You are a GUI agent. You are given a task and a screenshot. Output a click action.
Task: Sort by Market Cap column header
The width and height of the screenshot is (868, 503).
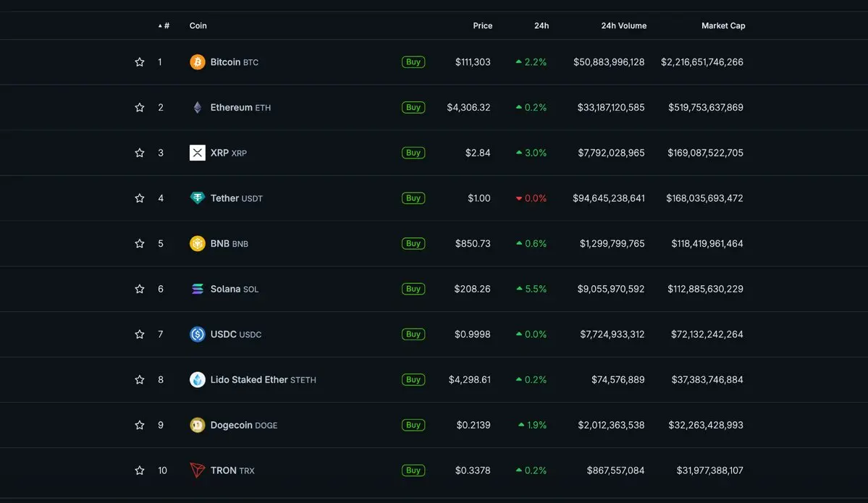coord(723,25)
